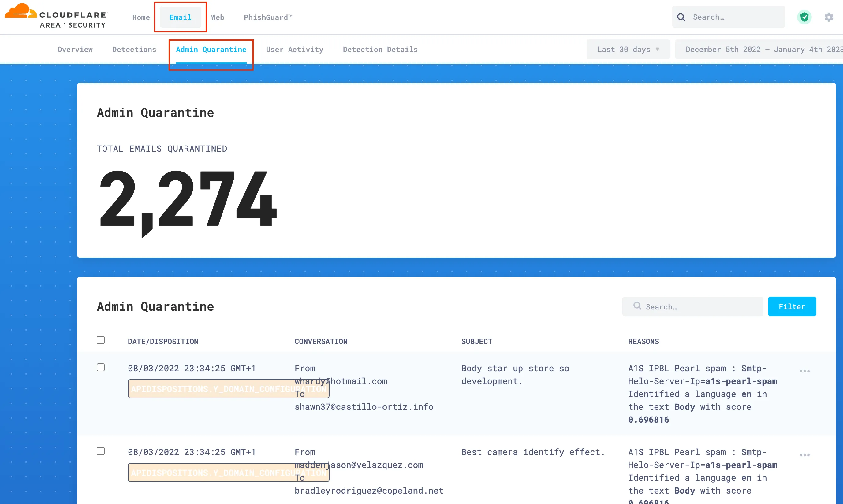Switch to the PhishGuard tab

(268, 17)
